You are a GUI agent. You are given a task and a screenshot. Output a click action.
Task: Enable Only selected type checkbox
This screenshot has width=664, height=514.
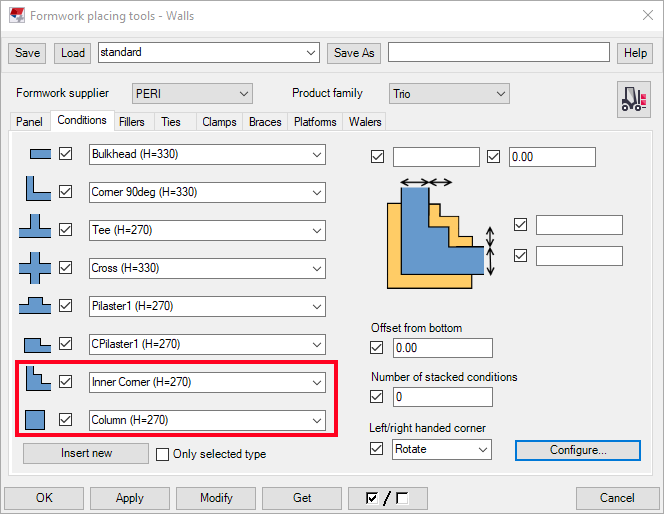163,454
